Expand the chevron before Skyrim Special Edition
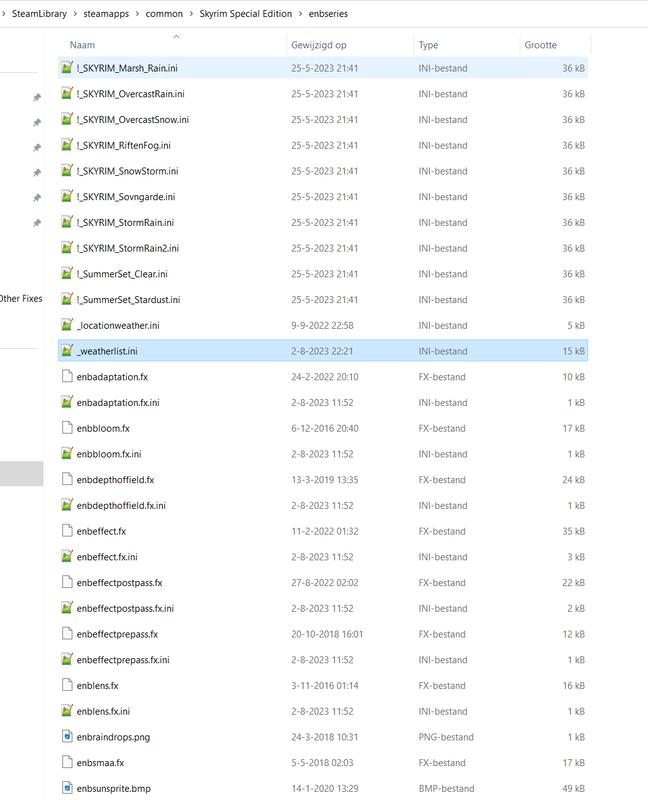 191,14
